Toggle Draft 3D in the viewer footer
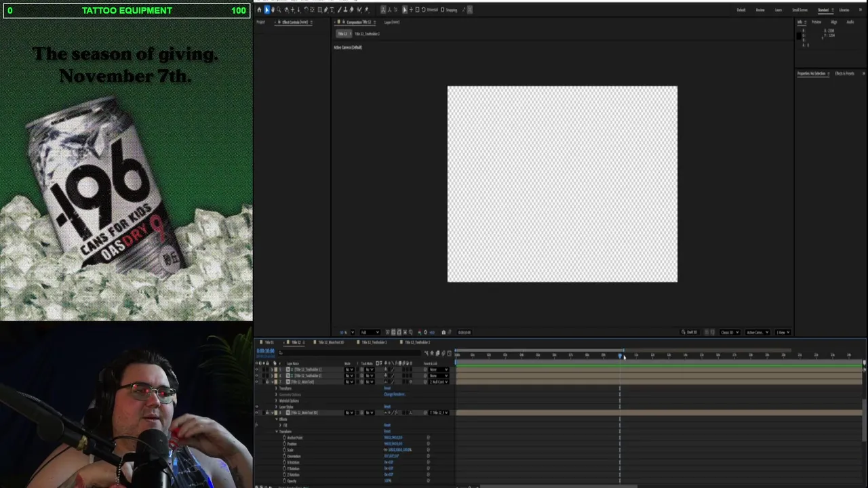This screenshot has height=488, width=868. (x=690, y=332)
